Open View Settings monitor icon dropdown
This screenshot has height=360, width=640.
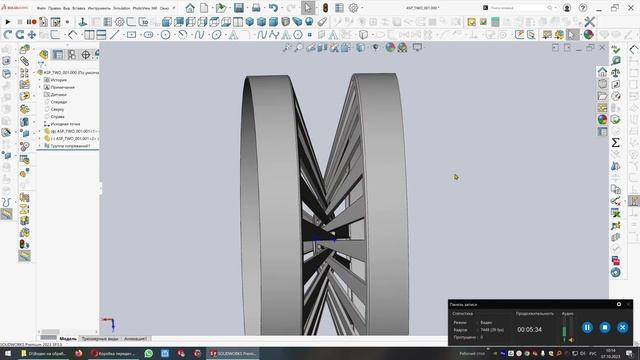417,47
